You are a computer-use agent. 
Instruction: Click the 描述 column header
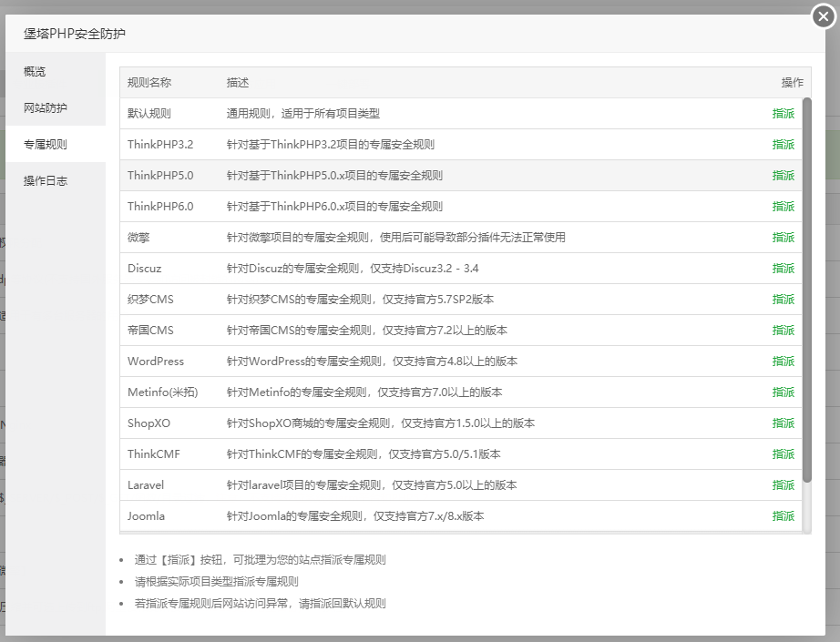point(237,83)
